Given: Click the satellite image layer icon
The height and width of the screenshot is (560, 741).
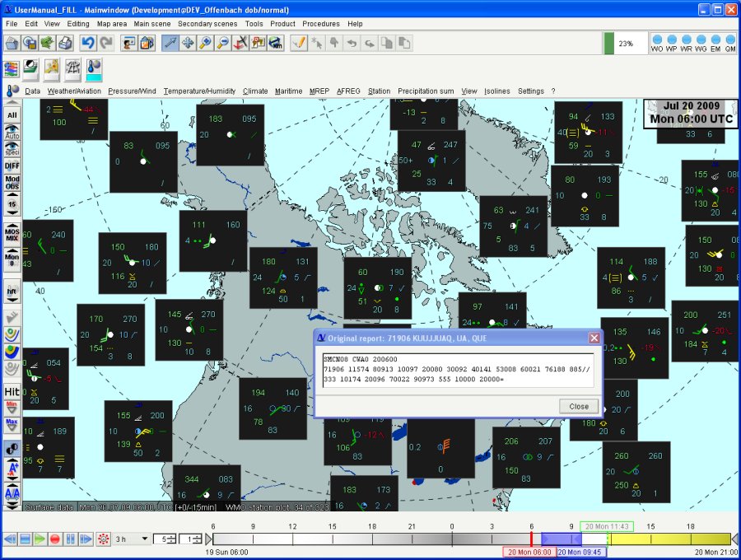Looking at the screenshot, I should pyautogui.click(x=30, y=69).
